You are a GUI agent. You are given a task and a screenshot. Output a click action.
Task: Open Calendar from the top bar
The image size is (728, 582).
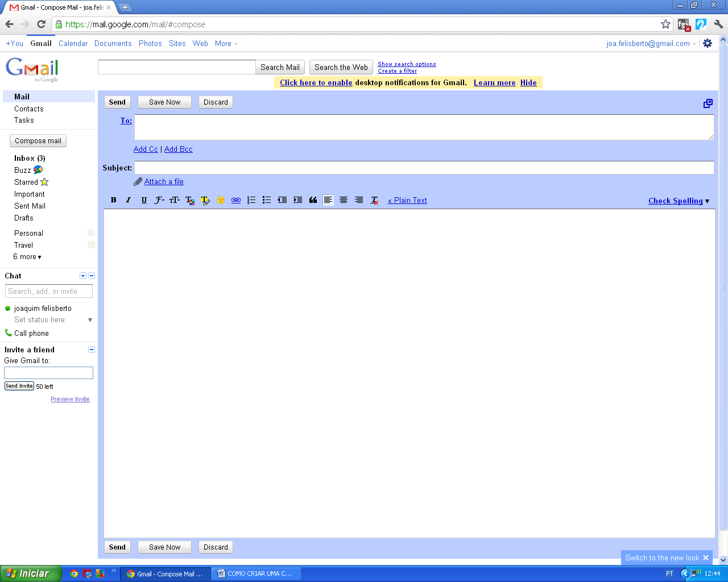[x=73, y=43]
